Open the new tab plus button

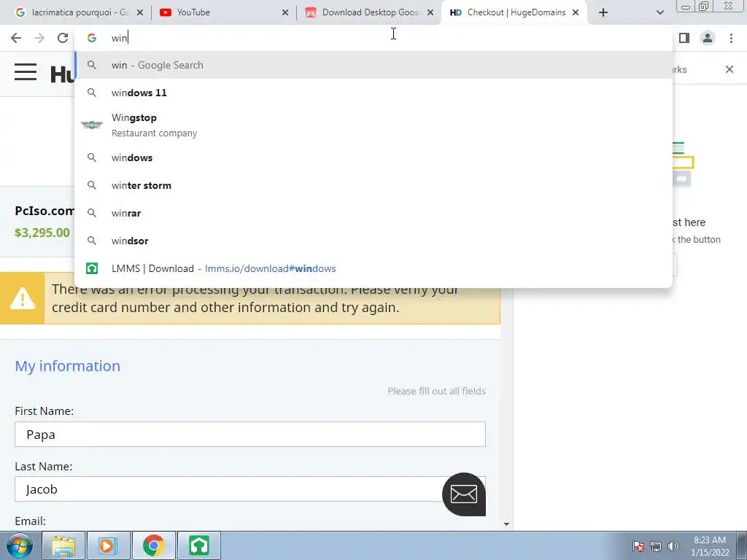tap(603, 13)
